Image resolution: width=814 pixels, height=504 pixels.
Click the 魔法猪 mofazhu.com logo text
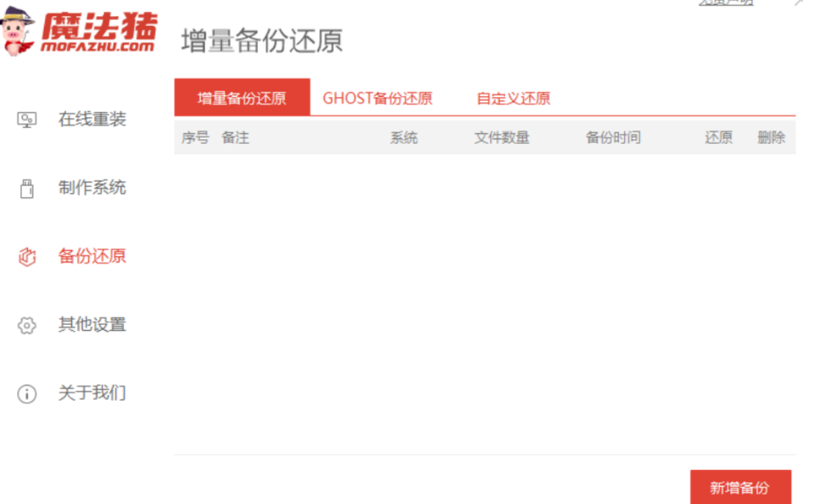click(98, 31)
